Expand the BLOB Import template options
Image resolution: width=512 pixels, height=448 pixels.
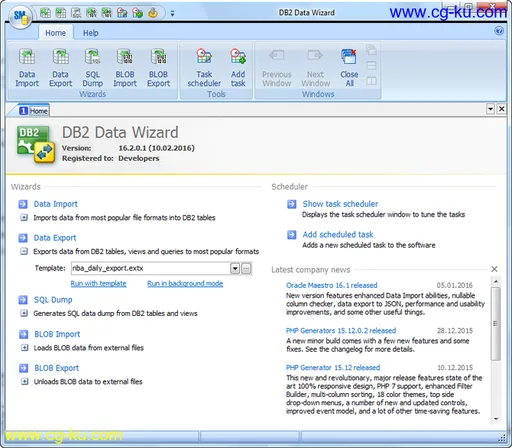pyautogui.click(x=24, y=348)
